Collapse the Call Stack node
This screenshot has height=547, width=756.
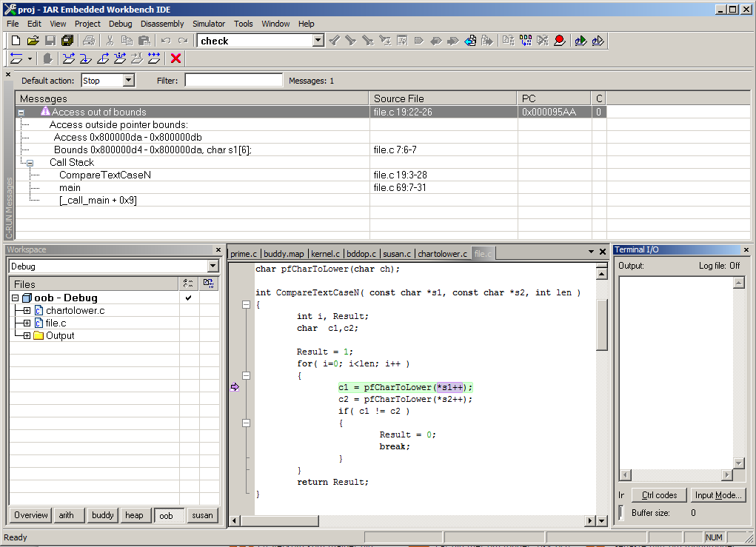30,163
